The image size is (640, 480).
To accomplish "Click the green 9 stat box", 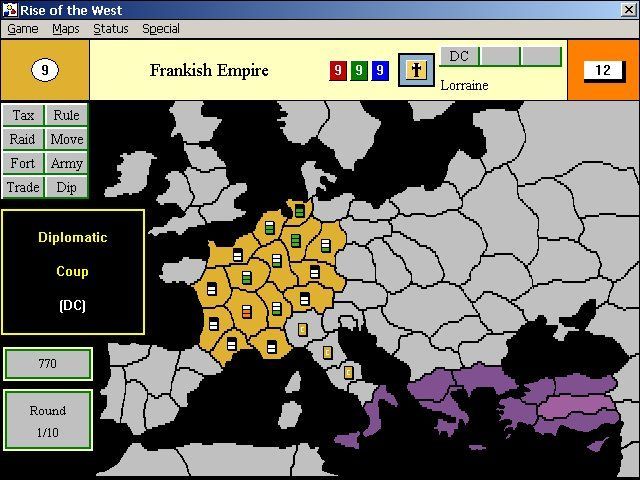I will pos(359,71).
